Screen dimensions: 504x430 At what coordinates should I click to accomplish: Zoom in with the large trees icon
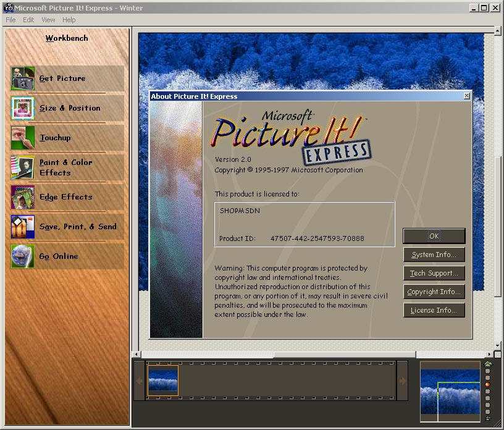(x=488, y=364)
